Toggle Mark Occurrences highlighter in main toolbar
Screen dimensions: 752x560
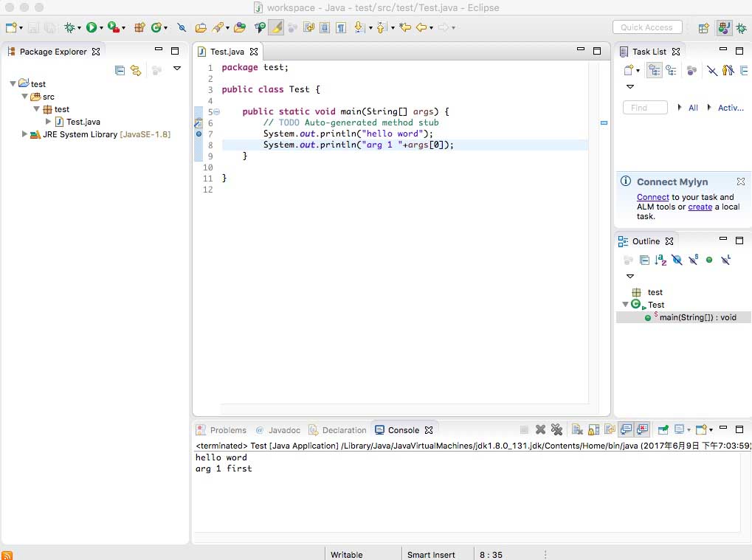(275, 27)
